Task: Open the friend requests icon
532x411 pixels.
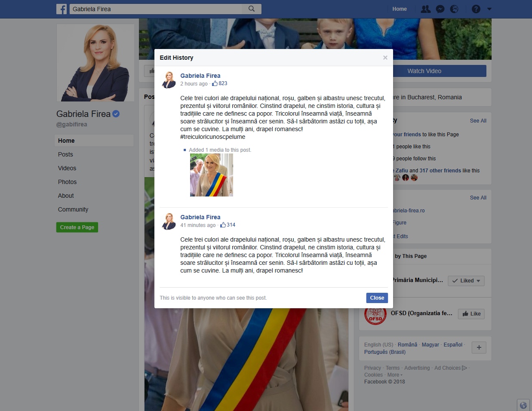Action: pos(425,9)
